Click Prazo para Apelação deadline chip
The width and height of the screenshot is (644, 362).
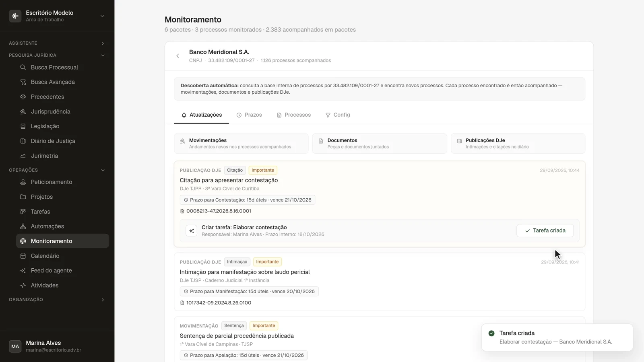pyautogui.click(x=244, y=356)
